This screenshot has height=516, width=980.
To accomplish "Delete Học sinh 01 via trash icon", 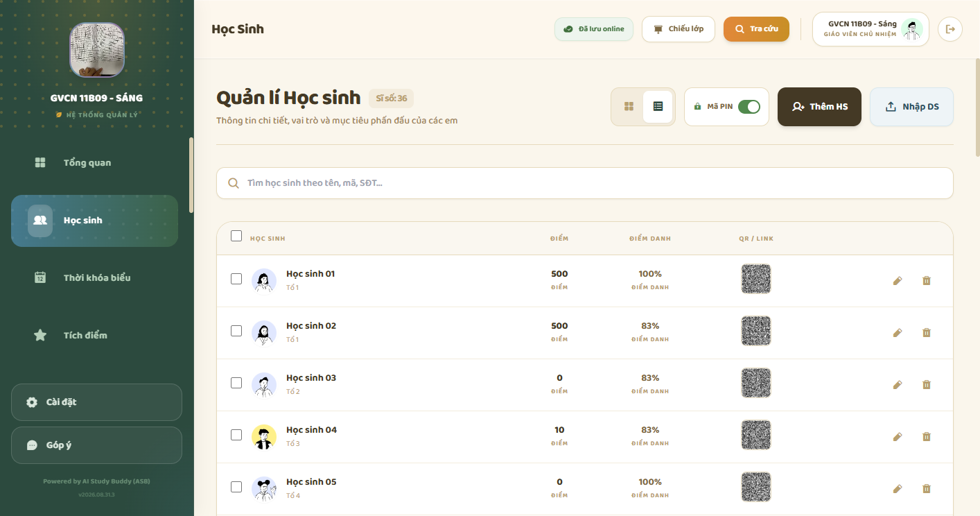I will [x=927, y=281].
